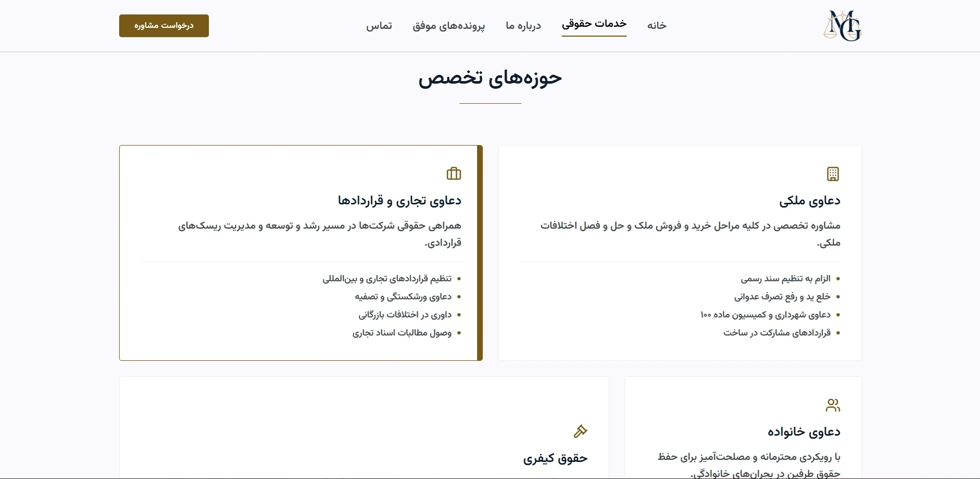This screenshot has height=479, width=980.
Task: Click خلع ید و رفع تصرف عدوانی item
Action: click(782, 297)
